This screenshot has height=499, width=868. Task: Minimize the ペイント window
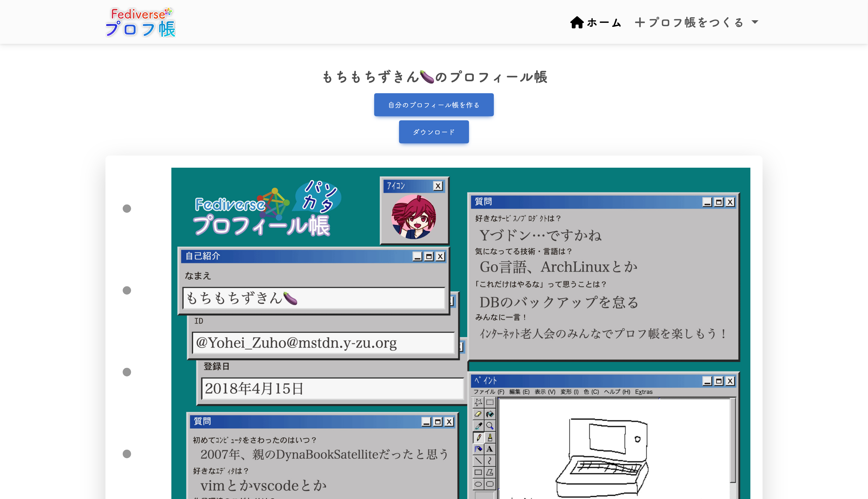(707, 381)
